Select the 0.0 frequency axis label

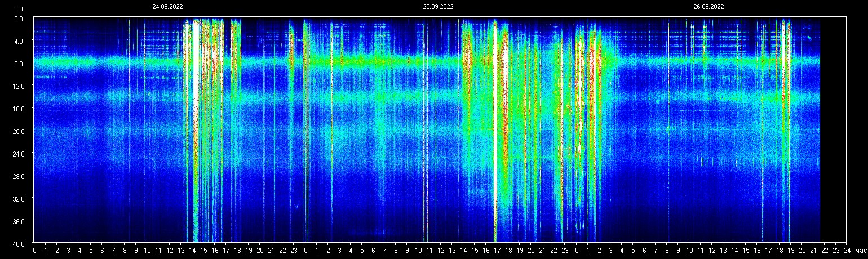tap(19, 19)
